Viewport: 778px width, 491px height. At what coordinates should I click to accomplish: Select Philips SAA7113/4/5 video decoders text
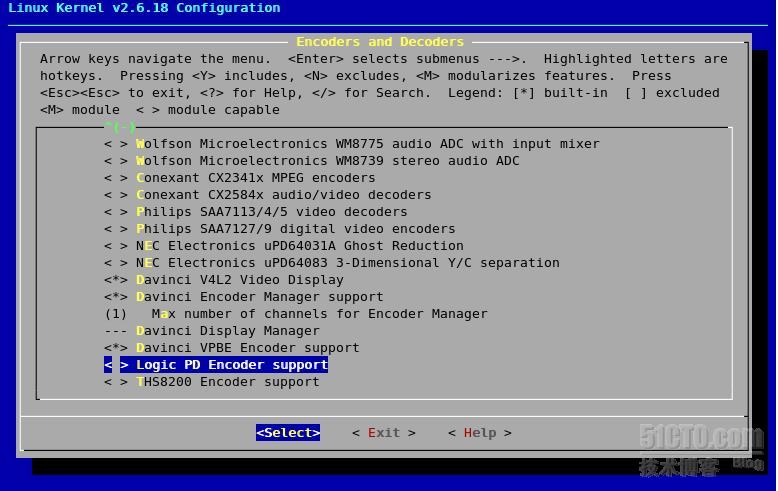pos(271,212)
